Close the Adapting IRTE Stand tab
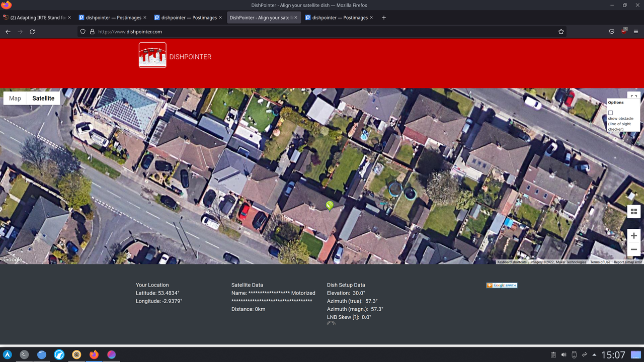The height and width of the screenshot is (362, 644). 69,18
